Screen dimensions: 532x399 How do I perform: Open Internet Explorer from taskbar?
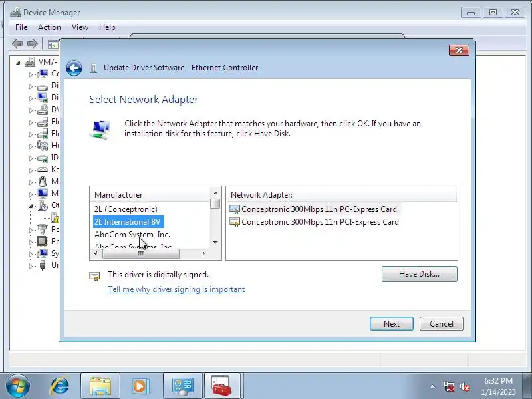(x=60, y=386)
